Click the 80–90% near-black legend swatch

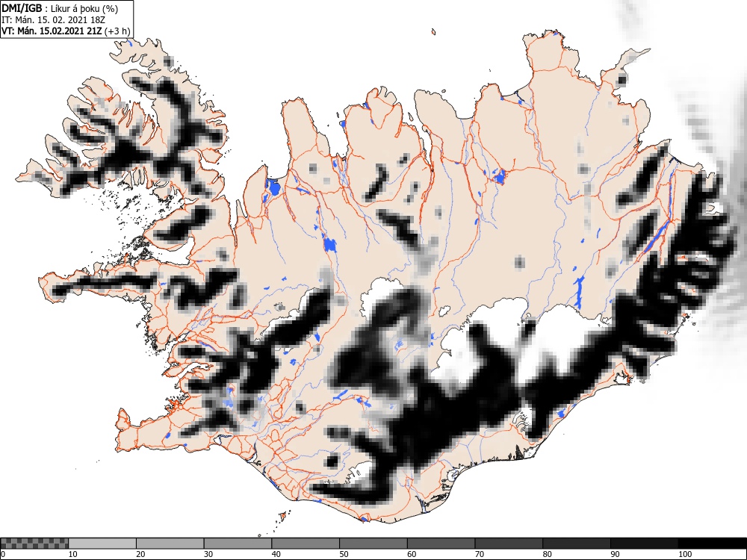[x=576, y=544]
